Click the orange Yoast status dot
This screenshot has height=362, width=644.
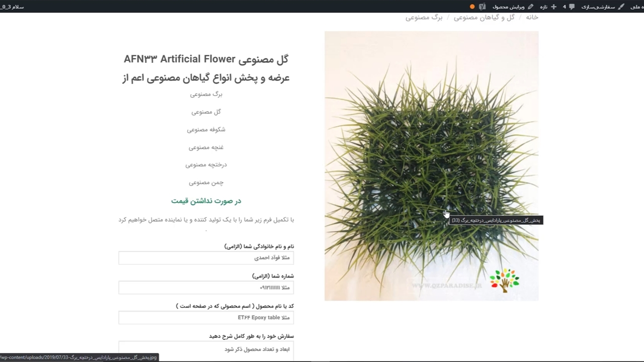click(472, 7)
